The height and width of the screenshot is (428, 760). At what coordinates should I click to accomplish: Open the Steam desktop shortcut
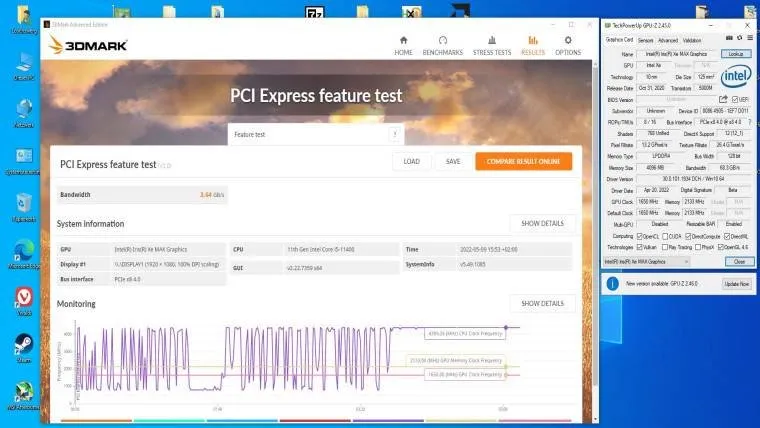coord(23,348)
